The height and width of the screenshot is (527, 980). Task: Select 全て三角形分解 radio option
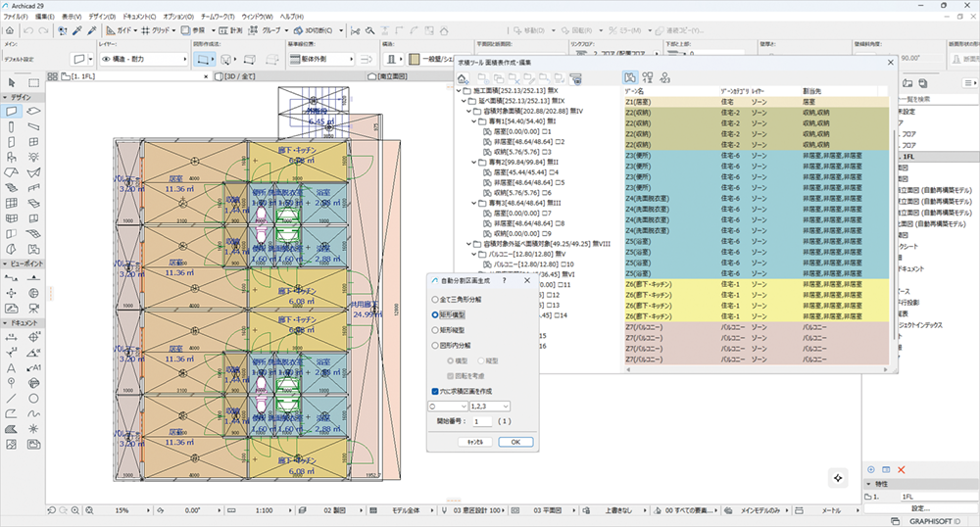point(436,300)
